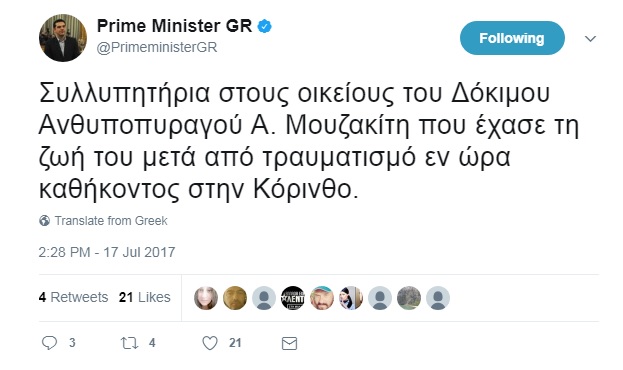View the 21 Likes list
Viewport: 623px width, 370px height.
pos(145,297)
